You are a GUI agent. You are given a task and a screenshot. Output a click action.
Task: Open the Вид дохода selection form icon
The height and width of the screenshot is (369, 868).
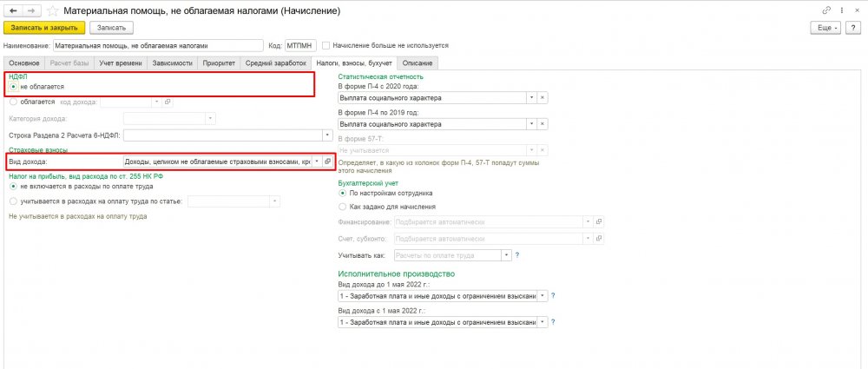[x=327, y=161]
